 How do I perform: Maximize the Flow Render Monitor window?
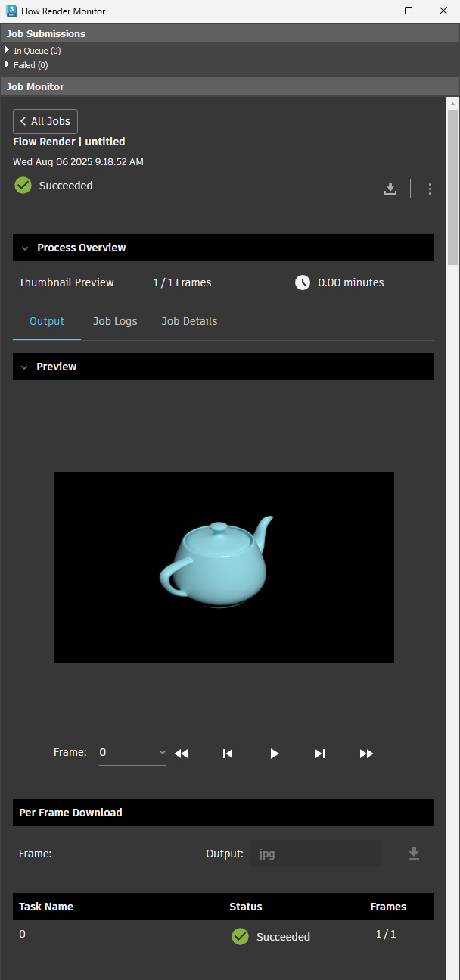click(409, 11)
